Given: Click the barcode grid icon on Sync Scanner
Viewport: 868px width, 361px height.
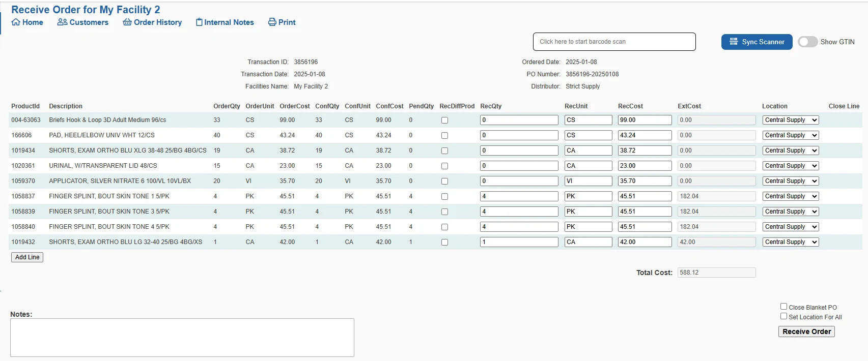Looking at the screenshot, I should (734, 42).
